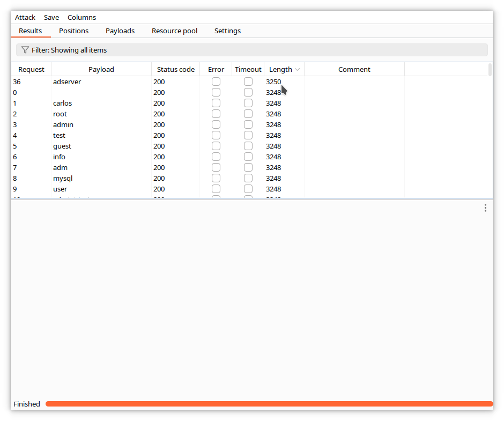Toggle Error checkbox for adserver row
The image size is (504, 421).
[216, 82]
